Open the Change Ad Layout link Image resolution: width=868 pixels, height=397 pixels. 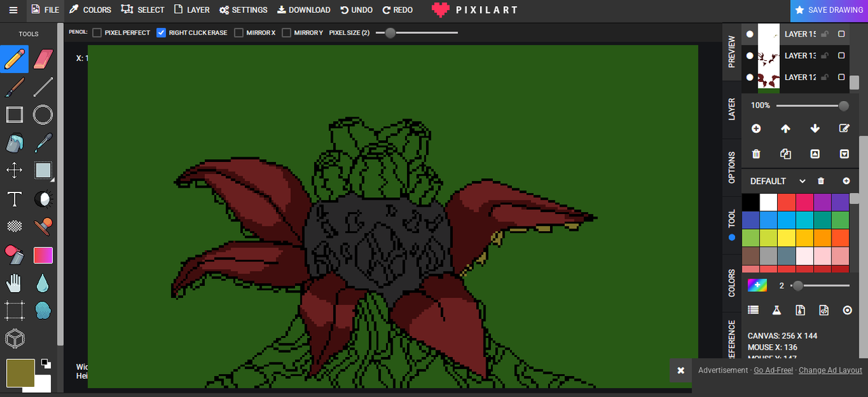[x=830, y=371]
